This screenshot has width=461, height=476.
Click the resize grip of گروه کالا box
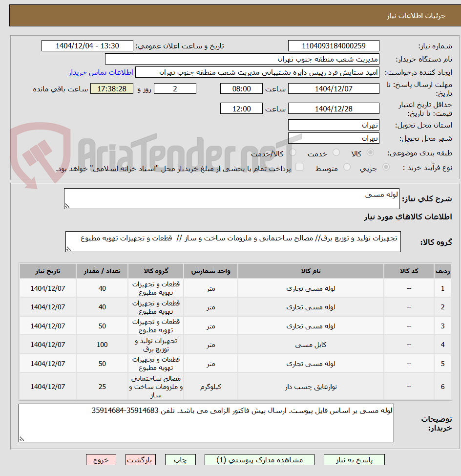point(68,249)
